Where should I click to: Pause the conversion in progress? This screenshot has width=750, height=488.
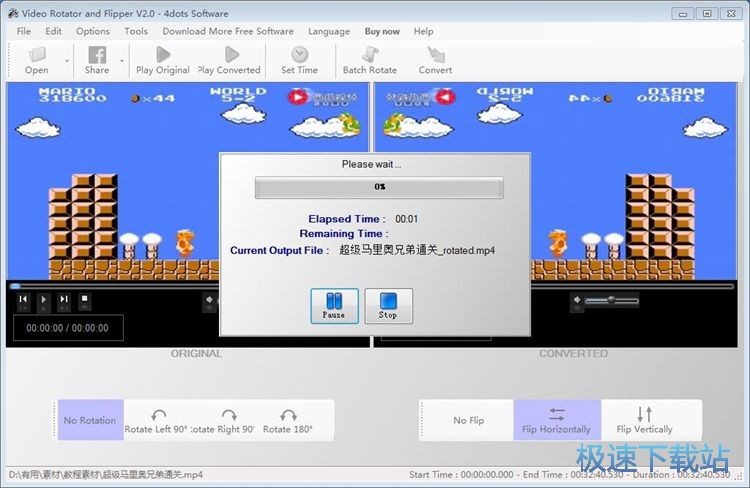(334, 306)
